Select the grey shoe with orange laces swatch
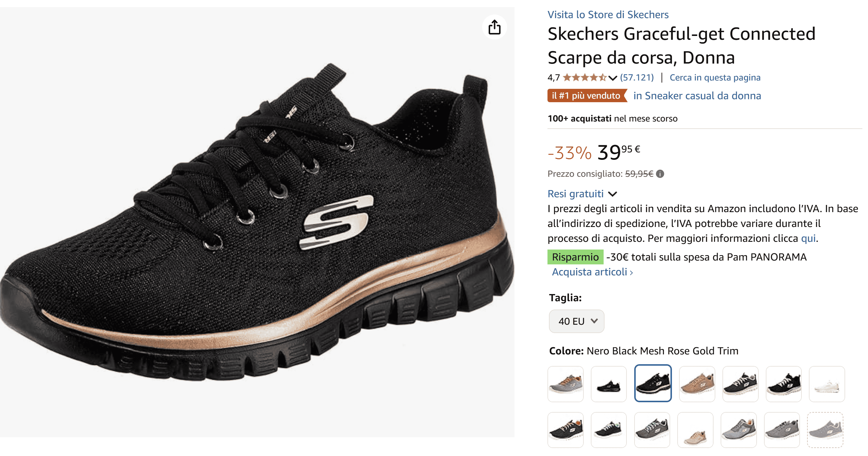 pos(565,384)
